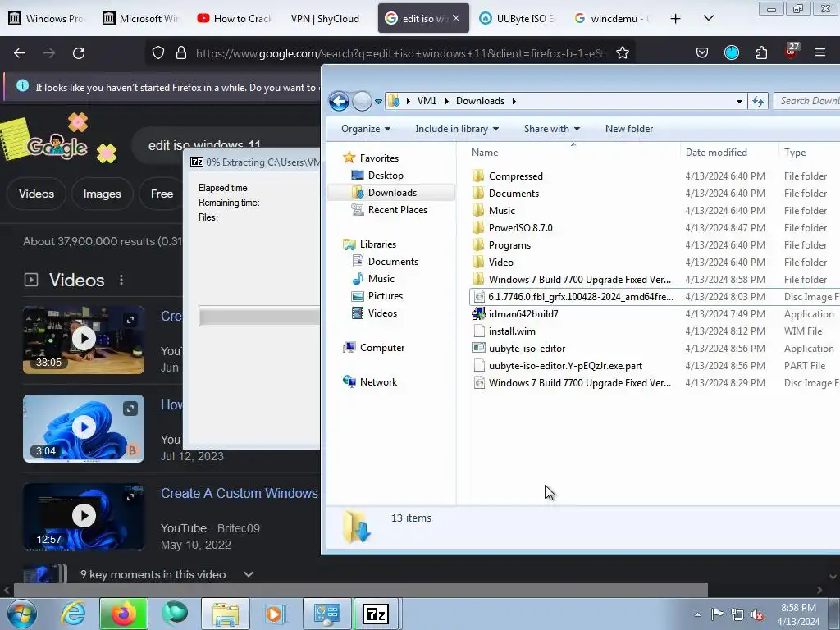Sort files by Date modified column
The height and width of the screenshot is (630, 840).
[x=728, y=152]
